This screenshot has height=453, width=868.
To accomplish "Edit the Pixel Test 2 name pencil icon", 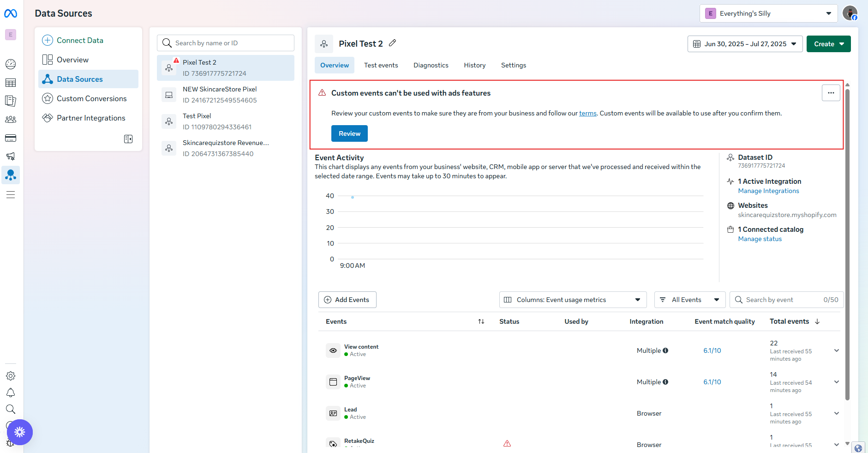I will point(393,43).
